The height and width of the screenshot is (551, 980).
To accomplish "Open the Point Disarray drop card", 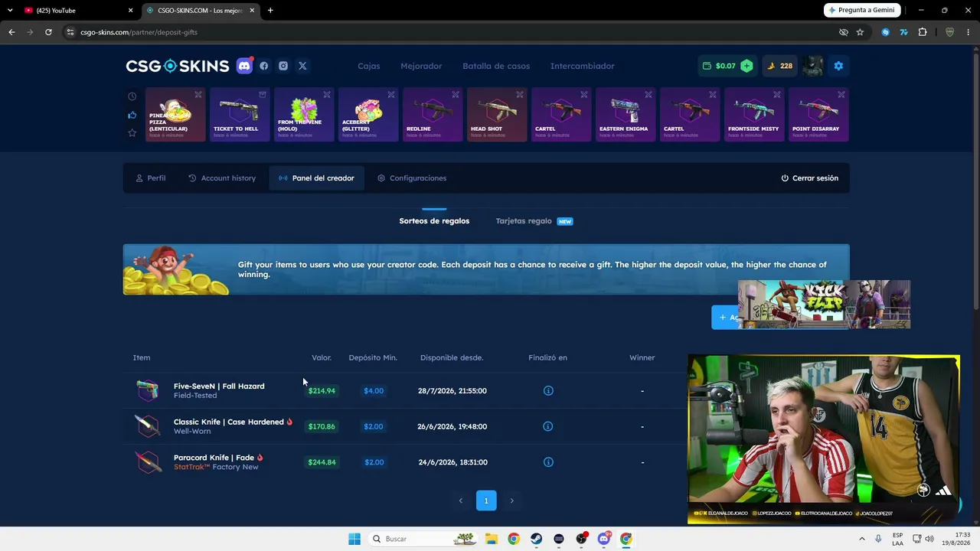I will click(818, 115).
